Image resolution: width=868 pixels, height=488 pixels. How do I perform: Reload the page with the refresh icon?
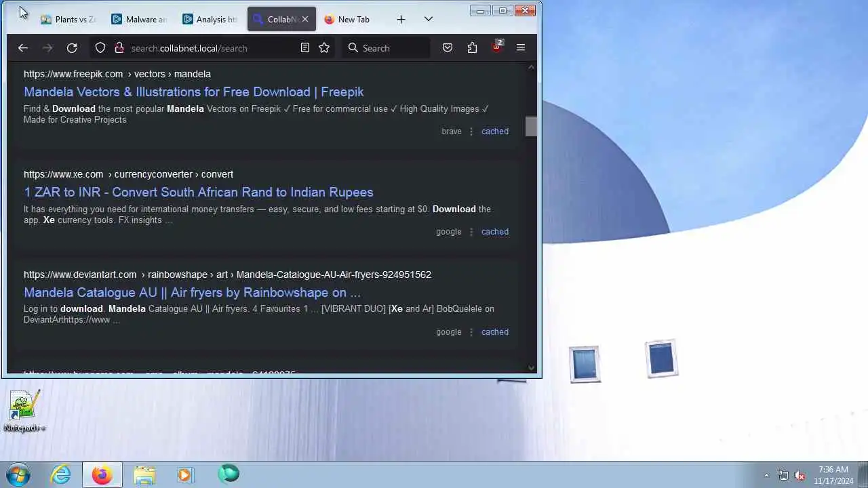tap(72, 48)
